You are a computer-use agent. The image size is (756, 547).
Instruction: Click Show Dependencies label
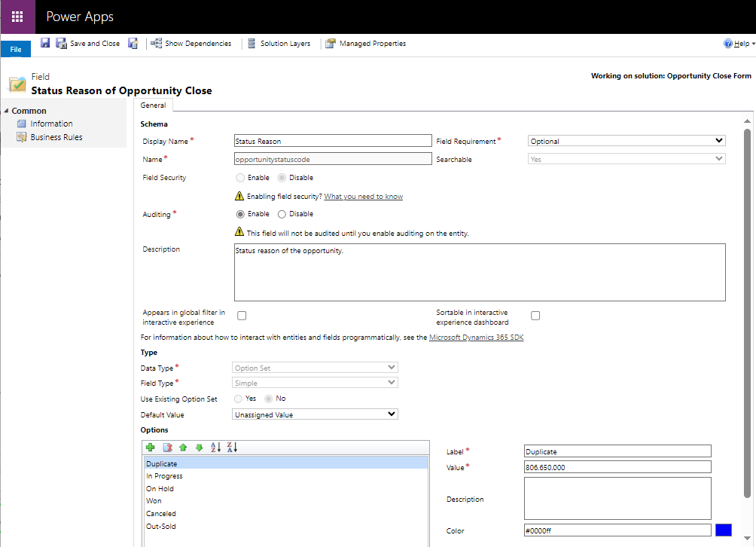pyautogui.click(x=198, y=44)
